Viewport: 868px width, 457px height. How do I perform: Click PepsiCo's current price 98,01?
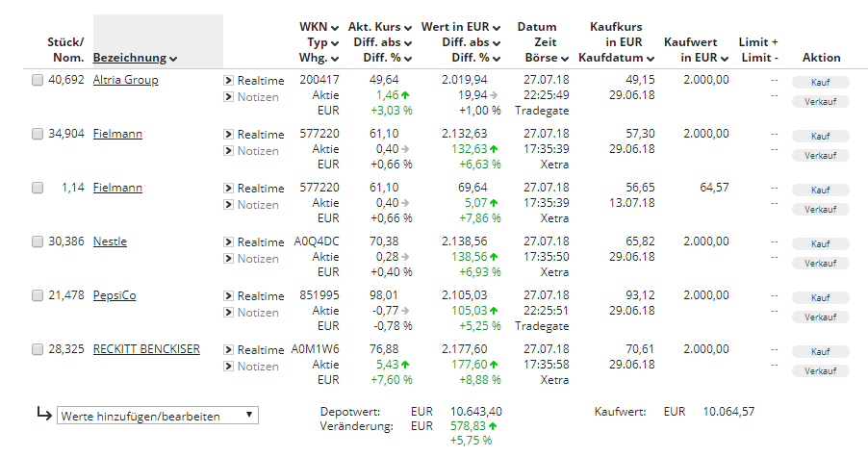384,295
